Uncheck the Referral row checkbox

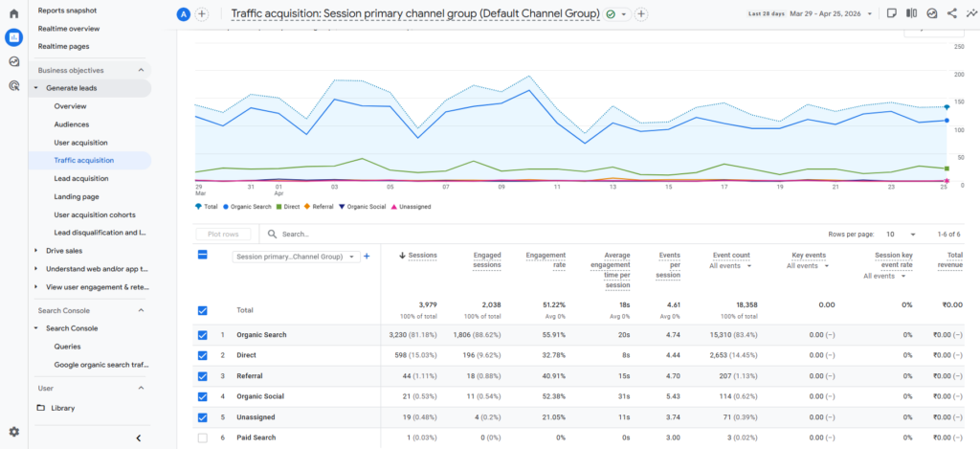(x=202, y=376)
